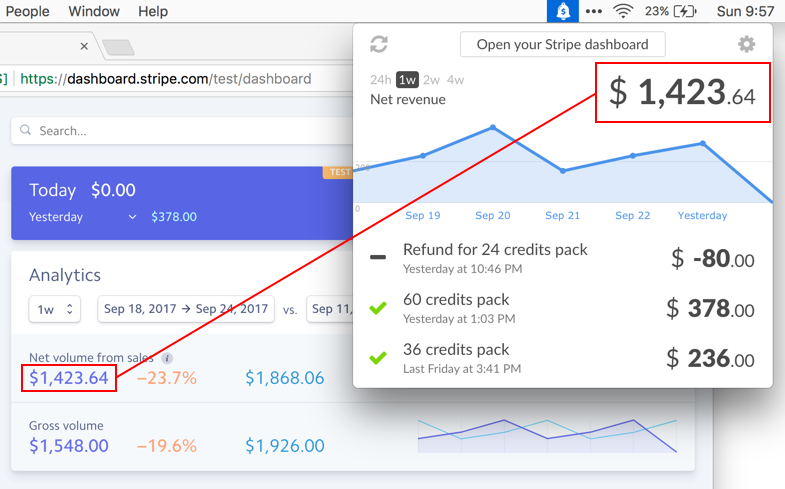
Task: Click the $1,548.00 gross volume value
Action: pyautogui.click(x=69, y=445)
